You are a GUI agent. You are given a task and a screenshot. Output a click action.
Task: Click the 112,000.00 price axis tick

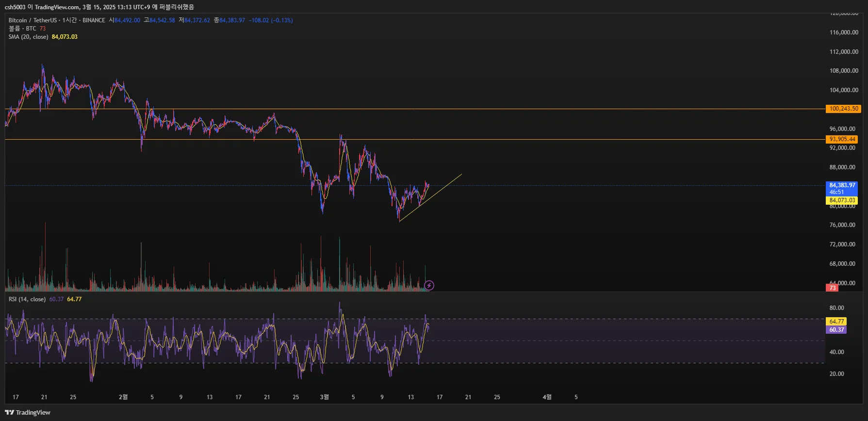844,52
